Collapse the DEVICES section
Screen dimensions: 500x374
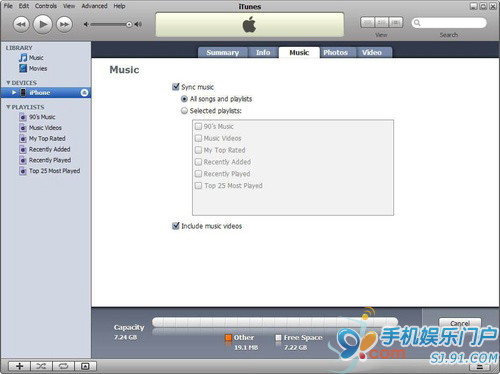(8, 83)
